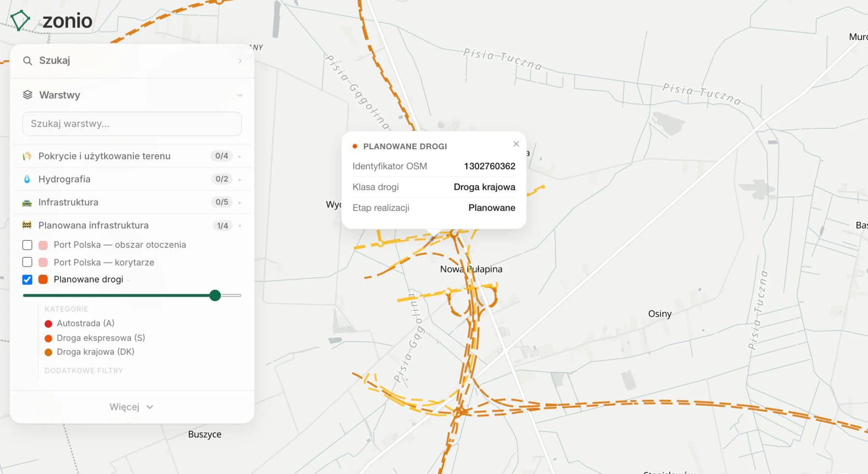Click the Planowane drogi opacity slider handle

(x=215, y=295)
